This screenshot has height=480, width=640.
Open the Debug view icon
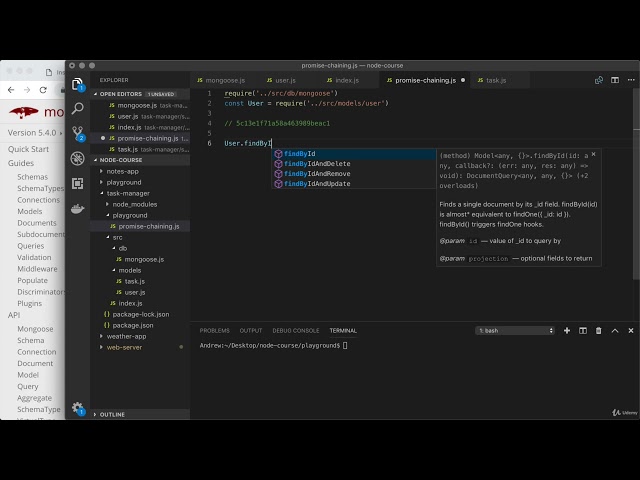77,158
